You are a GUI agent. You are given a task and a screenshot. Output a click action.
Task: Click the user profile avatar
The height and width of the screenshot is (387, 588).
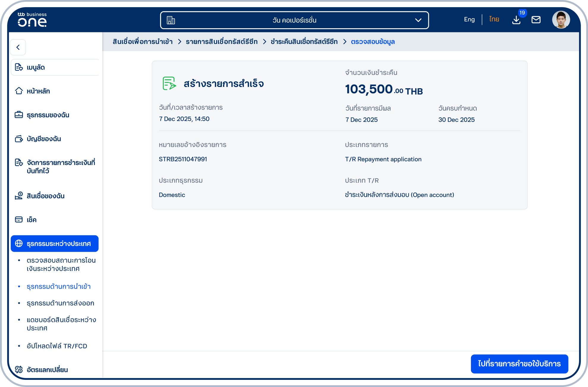click(x=561, y=20)
